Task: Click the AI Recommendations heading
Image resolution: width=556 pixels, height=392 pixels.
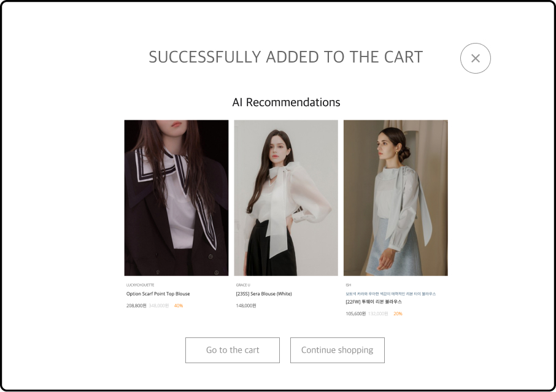Action: point(286,102)
